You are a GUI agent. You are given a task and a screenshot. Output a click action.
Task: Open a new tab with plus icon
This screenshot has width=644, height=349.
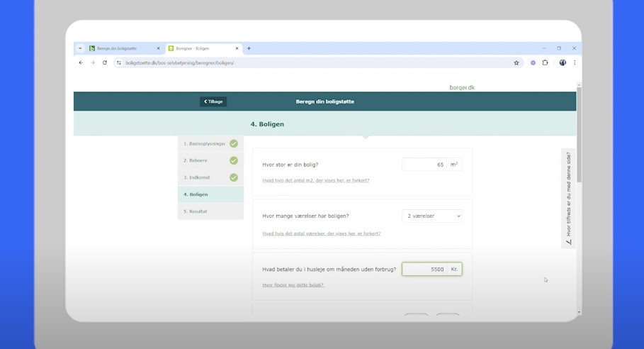coord(249,48)
